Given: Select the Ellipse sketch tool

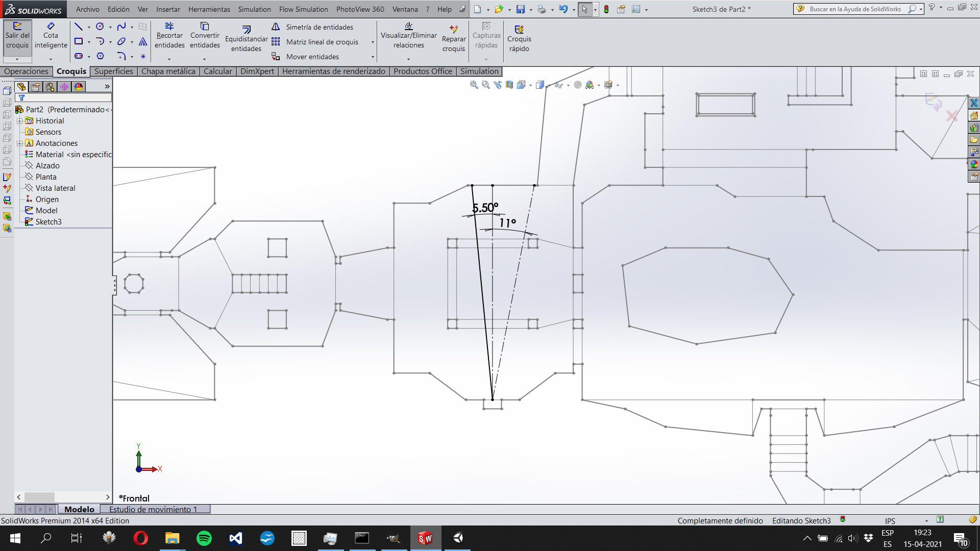Looking at the screenshot, I should pos(121,41).
